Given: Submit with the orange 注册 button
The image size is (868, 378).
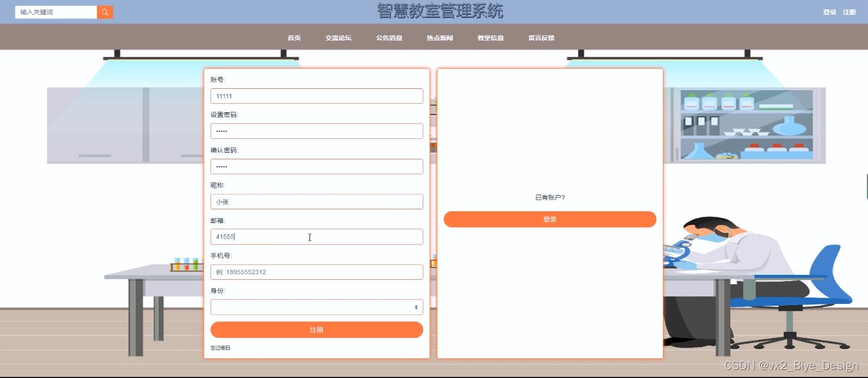Looking at the screenshot, I should [x=316, y=330].
